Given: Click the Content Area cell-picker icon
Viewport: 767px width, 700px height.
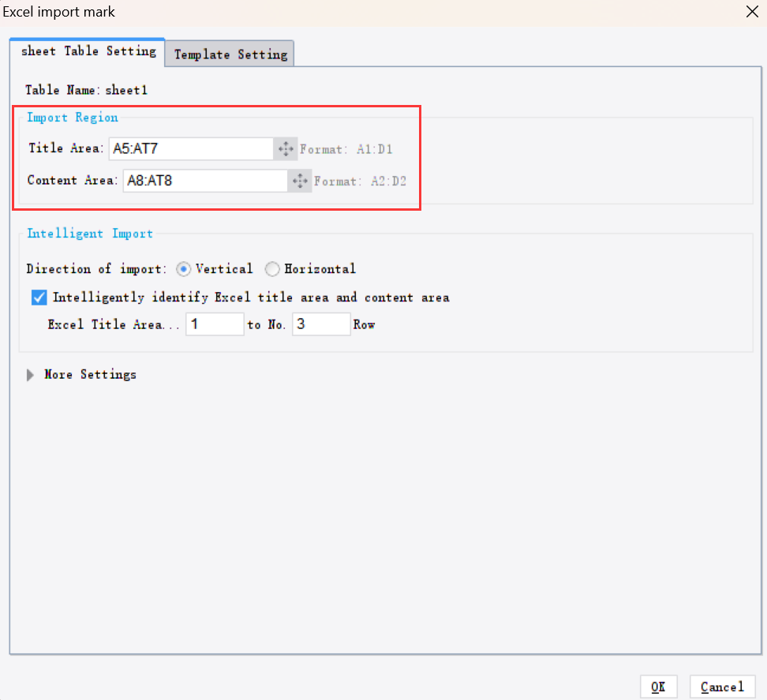Looking at the screenshot, I should pyautogui.click(x=300, y=181).
